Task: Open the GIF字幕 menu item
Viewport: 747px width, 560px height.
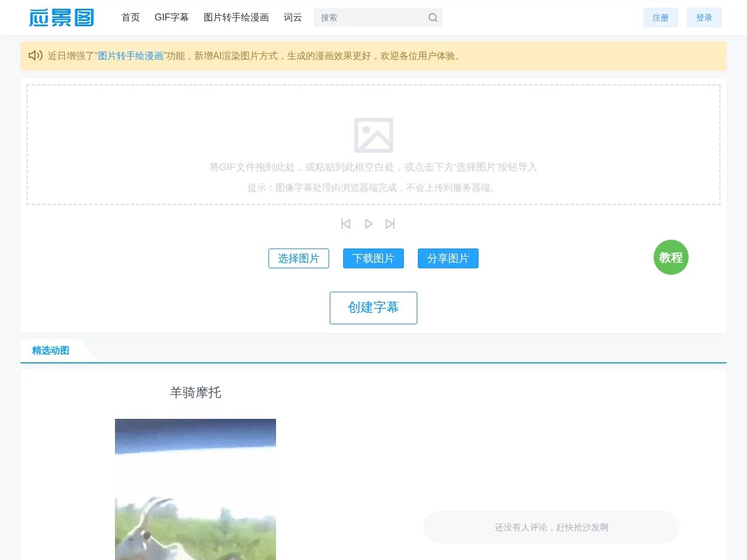Action: (x=172, y=17)
